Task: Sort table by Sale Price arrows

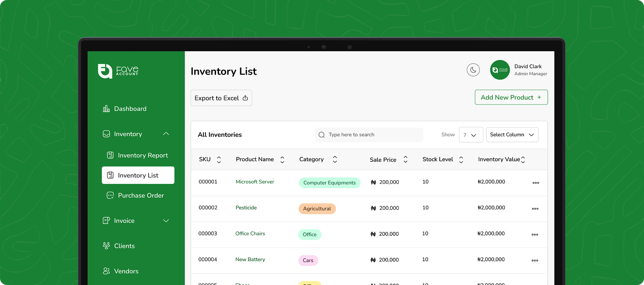Action: tap(405, 160)
